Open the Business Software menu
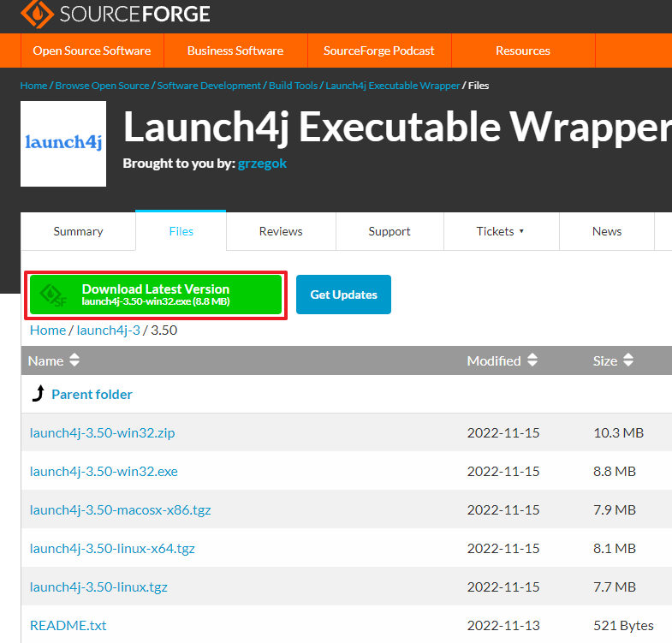672x643 pixels. tap(235, 51)
